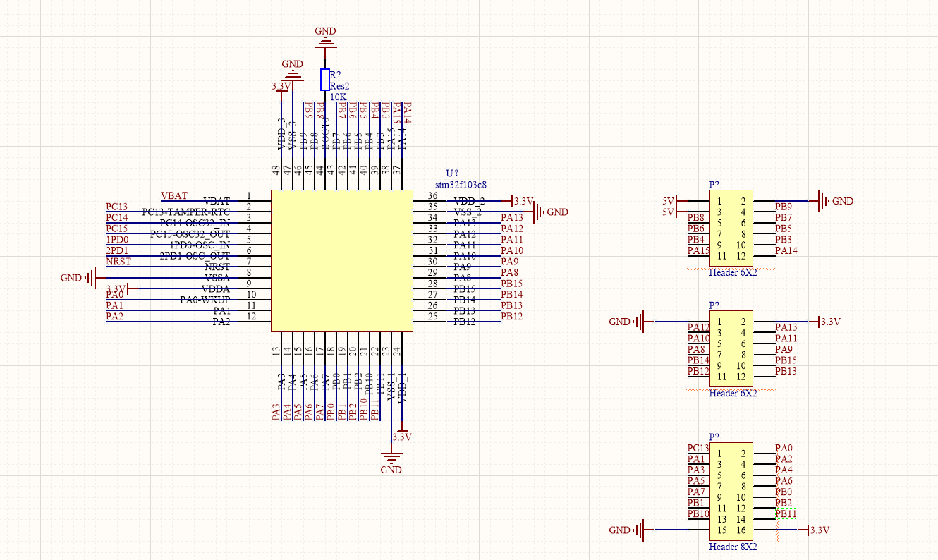Click the PB15 net label beside chip pin 28
Screen dimensions: 938x560
pyautogui.click(x=512, y=284)
